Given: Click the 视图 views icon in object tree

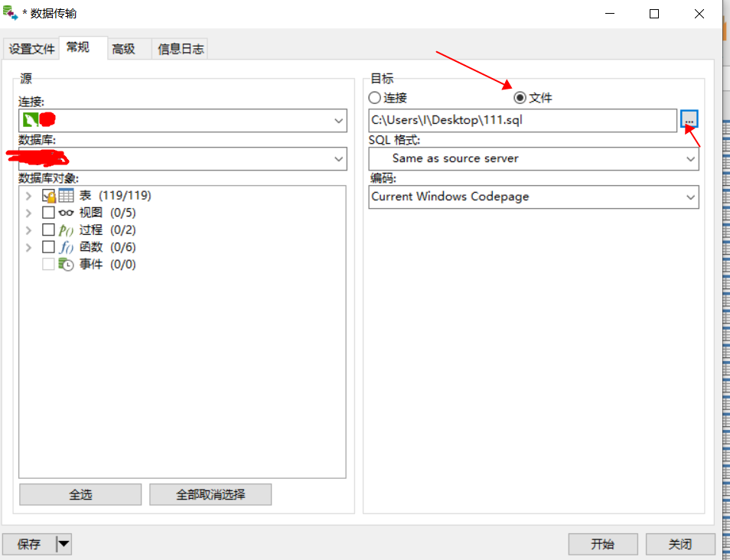Looking at the screenshot, I should [x=64, y=213].
